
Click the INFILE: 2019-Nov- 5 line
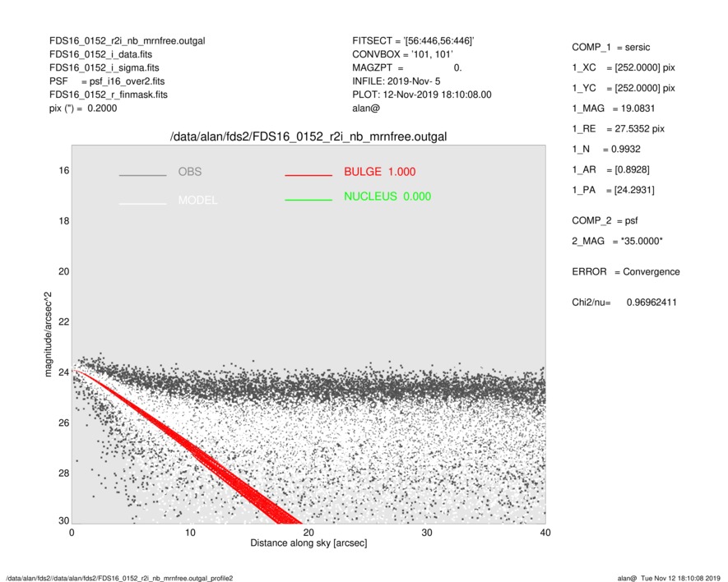(396, 81)
